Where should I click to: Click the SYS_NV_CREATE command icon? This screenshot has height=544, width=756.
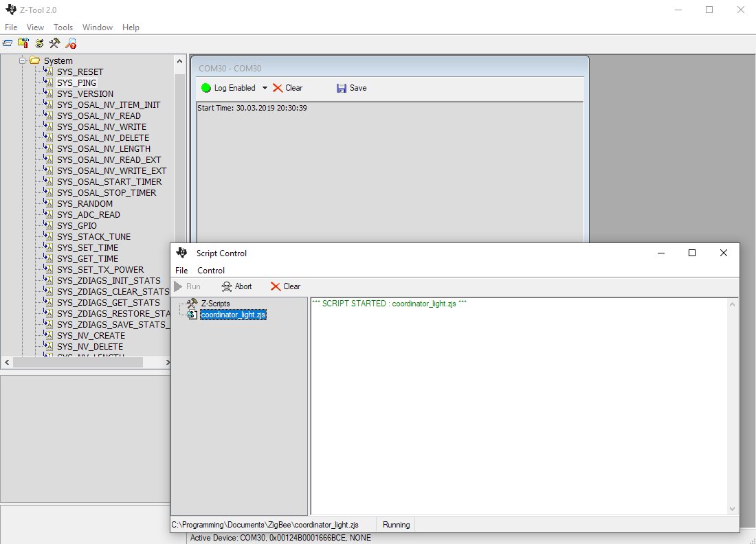tap(48, 335)
